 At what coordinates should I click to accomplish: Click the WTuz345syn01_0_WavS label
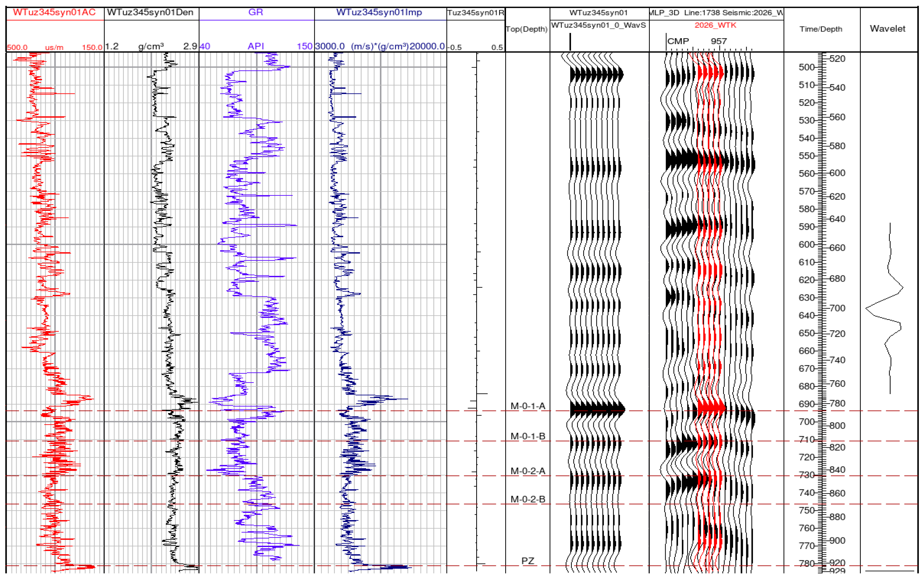click(599, 25)
